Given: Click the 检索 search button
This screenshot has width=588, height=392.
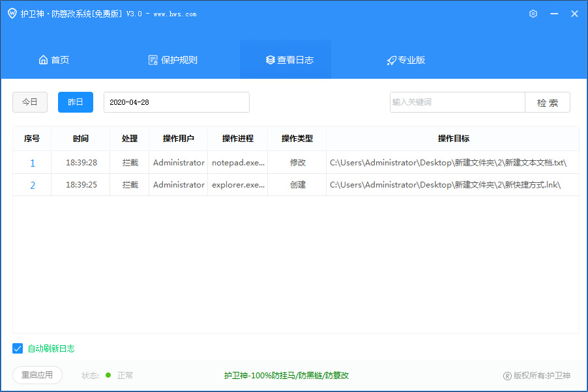Looking at the screenshot, I should coord(548,102).
